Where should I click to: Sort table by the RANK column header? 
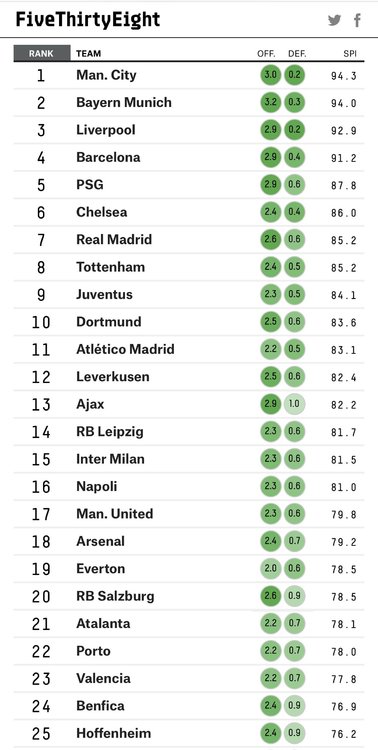pos(42,54)
